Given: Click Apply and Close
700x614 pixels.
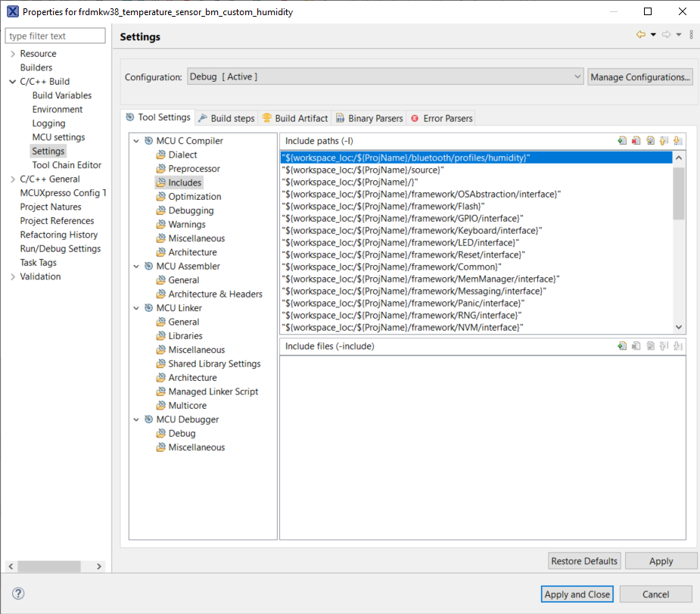Looking at the screenshot, I should coord(577,594).
